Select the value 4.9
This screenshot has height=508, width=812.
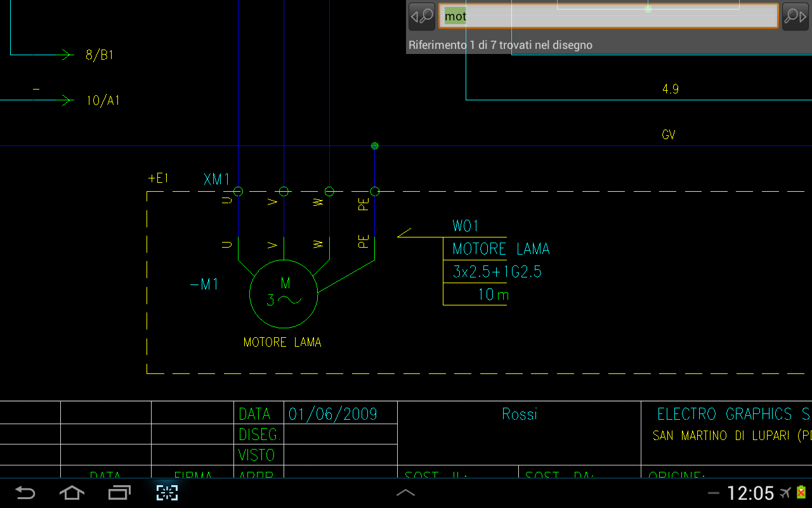[671, 90]
